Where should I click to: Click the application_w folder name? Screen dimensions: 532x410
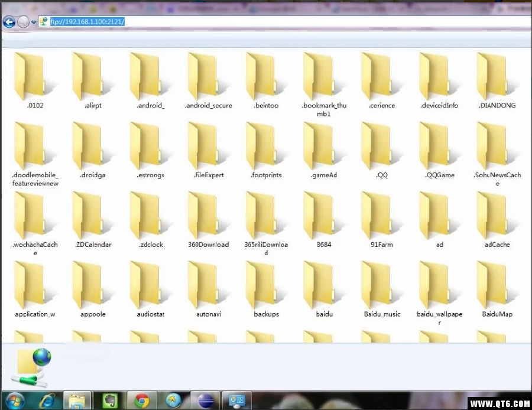35,314
